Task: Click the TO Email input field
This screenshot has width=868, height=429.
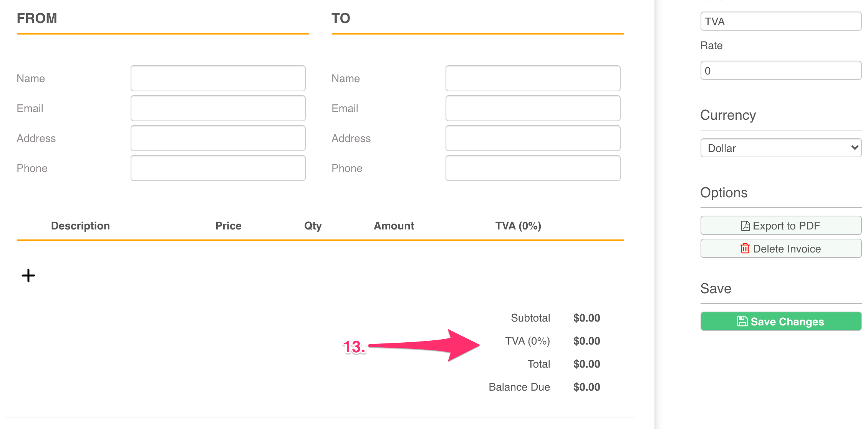Action: pos(533,108)
